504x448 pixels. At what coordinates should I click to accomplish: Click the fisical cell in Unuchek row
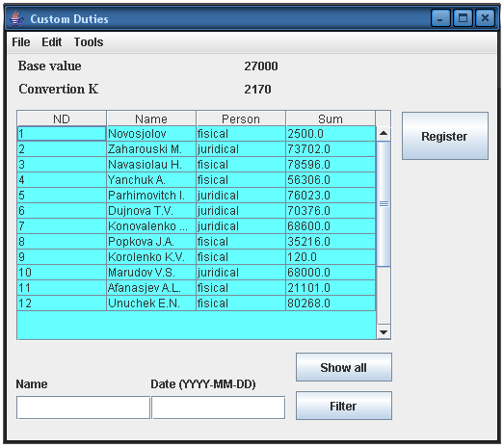click(x=241, y=303)
